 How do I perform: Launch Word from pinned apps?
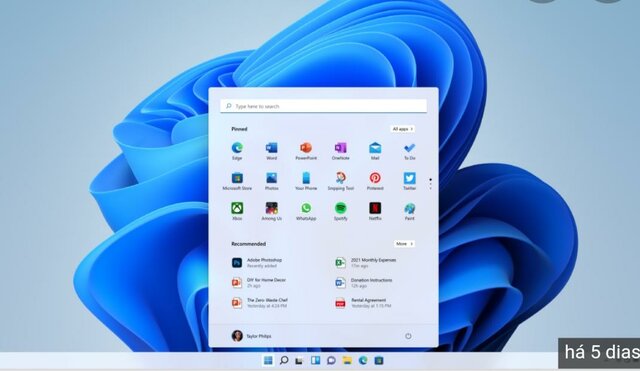pyautogui.click(x=271, y=151)
